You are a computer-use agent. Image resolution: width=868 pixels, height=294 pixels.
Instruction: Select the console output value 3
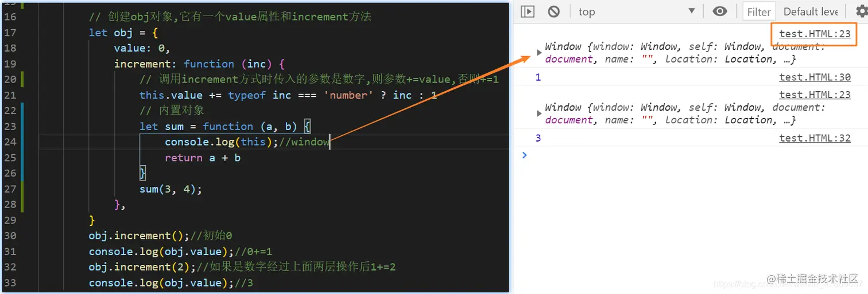(x=538, y=138)
